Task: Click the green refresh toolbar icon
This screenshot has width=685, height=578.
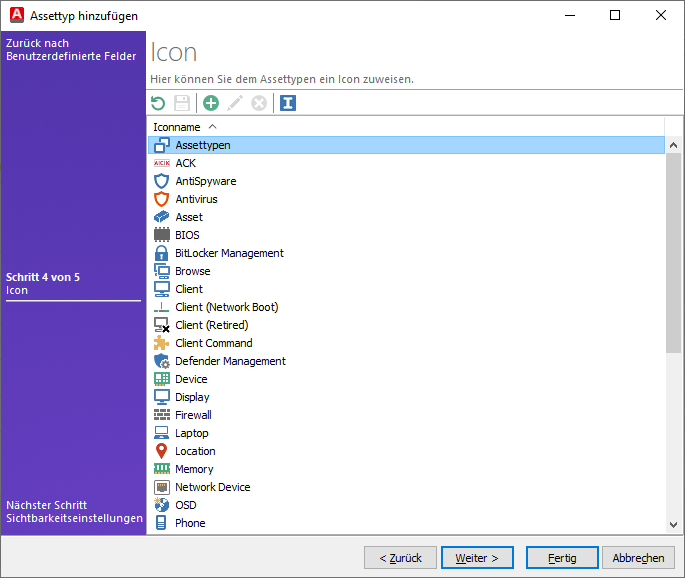Action: 158,103
